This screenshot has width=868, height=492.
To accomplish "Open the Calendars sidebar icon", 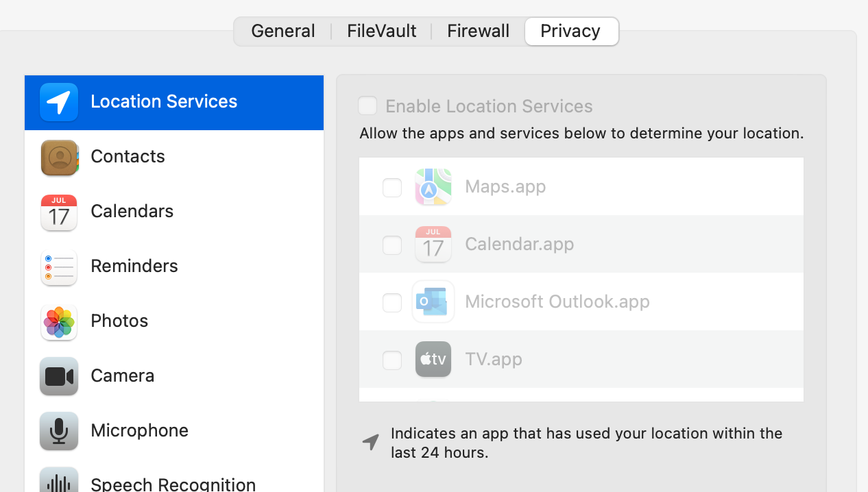I will [59, 212].
